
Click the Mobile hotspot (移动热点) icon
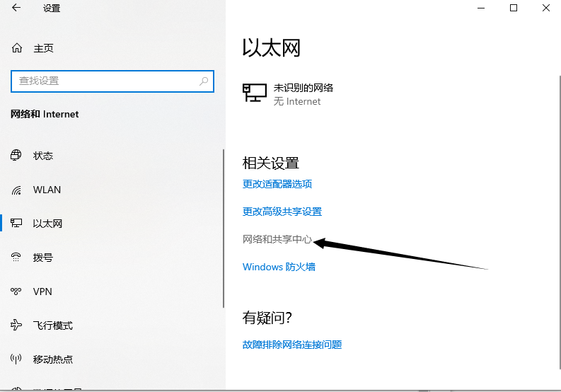pyautogui.click(x=17, y=359)
